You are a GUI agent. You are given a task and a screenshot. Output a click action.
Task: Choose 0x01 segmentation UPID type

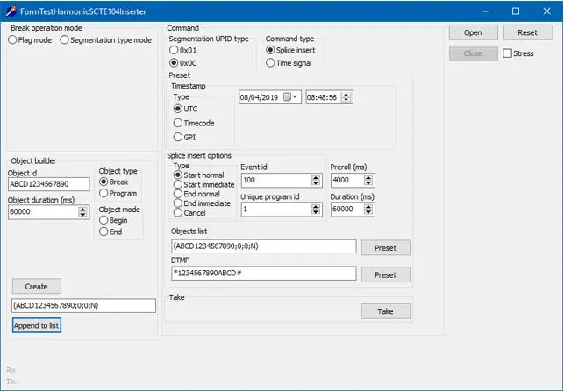[x=175, y=51]
